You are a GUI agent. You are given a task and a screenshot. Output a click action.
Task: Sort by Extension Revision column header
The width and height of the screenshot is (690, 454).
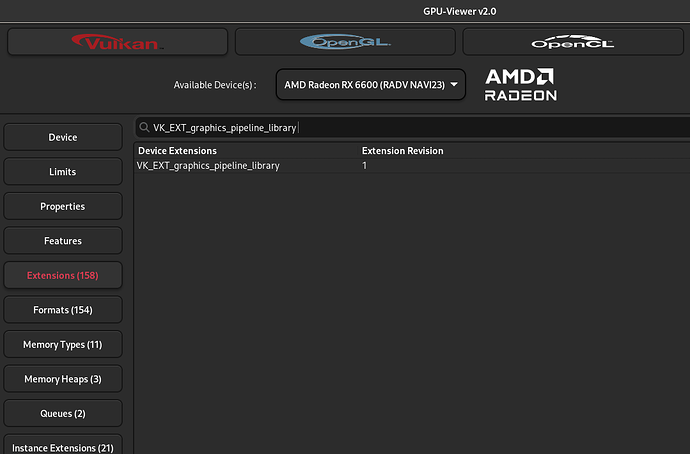(403, 150)
